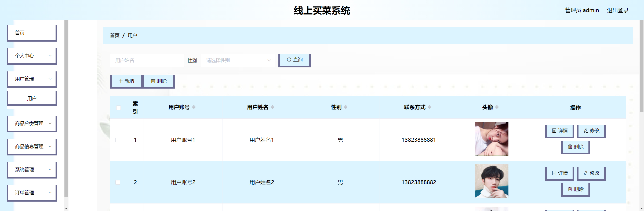
Task: Click the 用户账号1 cell
Action: point(183,140)
